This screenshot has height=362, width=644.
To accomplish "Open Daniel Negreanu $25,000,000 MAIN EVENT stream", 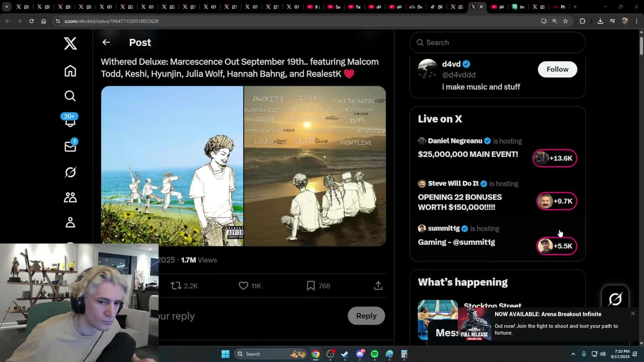I will pos(468,154).
